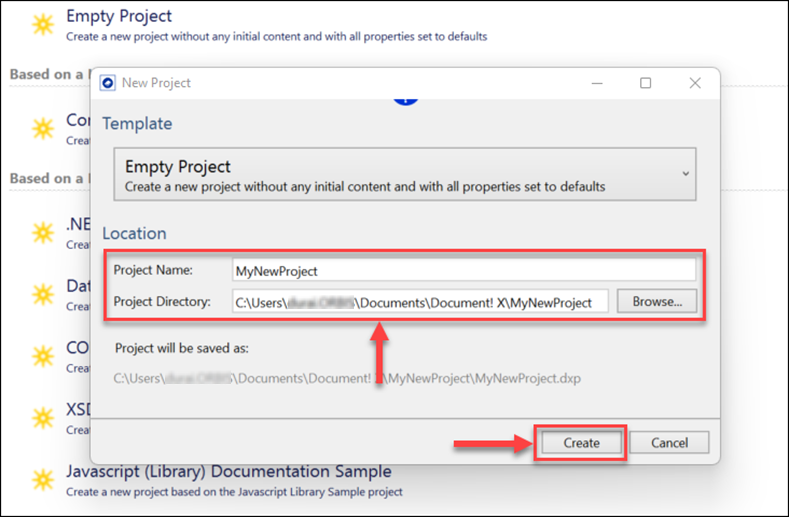Click sun icon beside Dat template

[42, 294]
